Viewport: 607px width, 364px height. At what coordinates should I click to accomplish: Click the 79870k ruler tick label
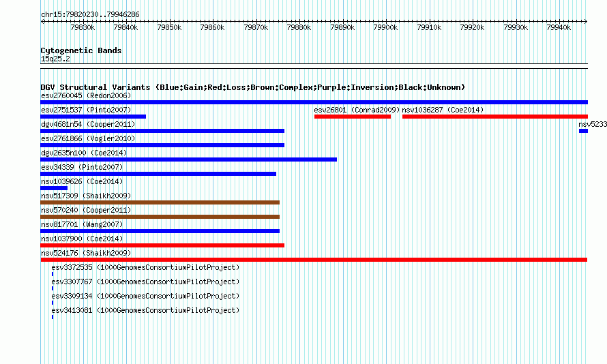tap(256, 27)
